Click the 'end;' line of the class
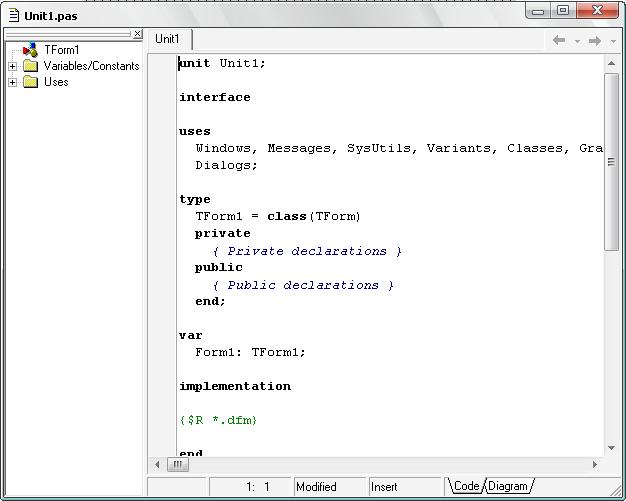The height and width of the screenshot is (501, 626). coord(210,301)
